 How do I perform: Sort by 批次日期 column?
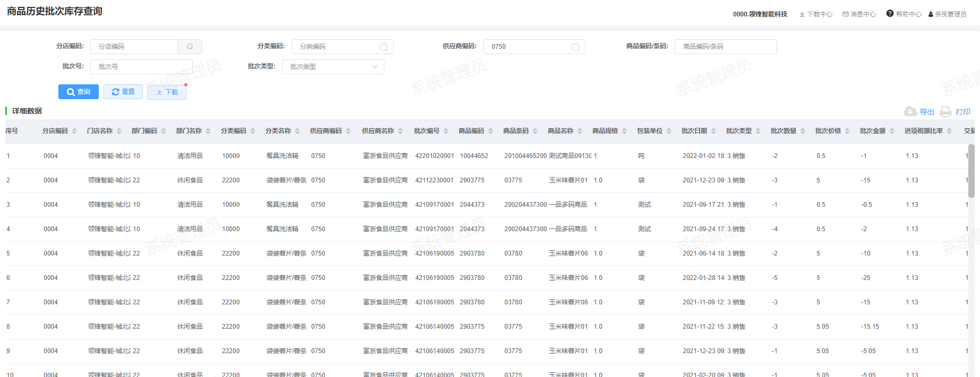pyautogui.click(x=699, y=131)
